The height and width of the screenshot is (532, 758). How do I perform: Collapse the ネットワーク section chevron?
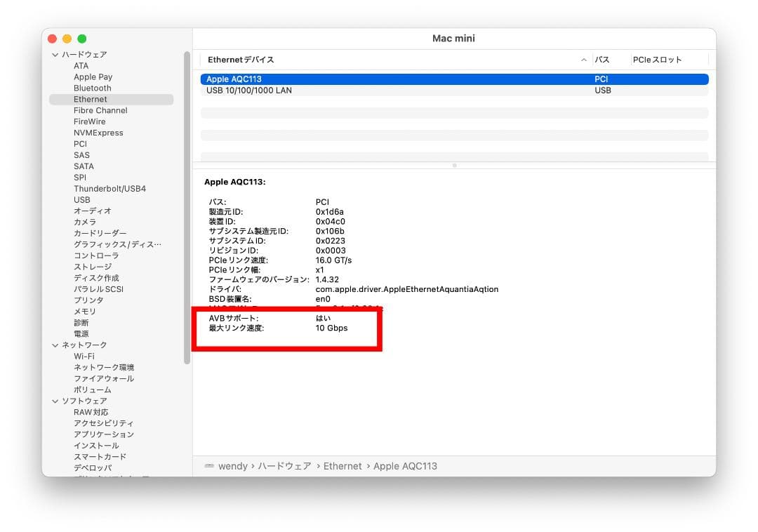tap(55, 345)
